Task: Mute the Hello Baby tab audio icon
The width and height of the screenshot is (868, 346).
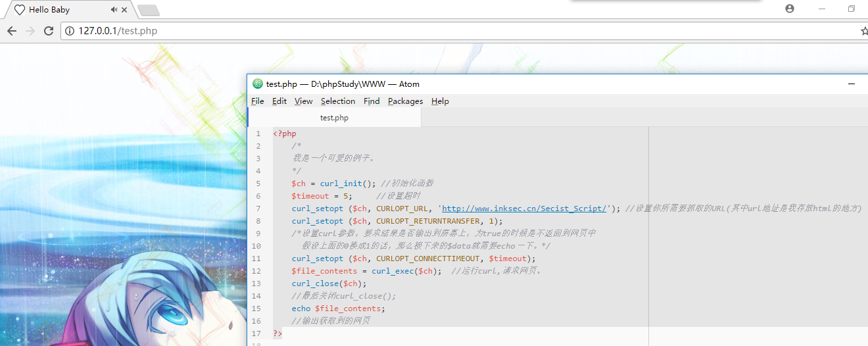Action: pyautogui.click(x=114, y=10)
